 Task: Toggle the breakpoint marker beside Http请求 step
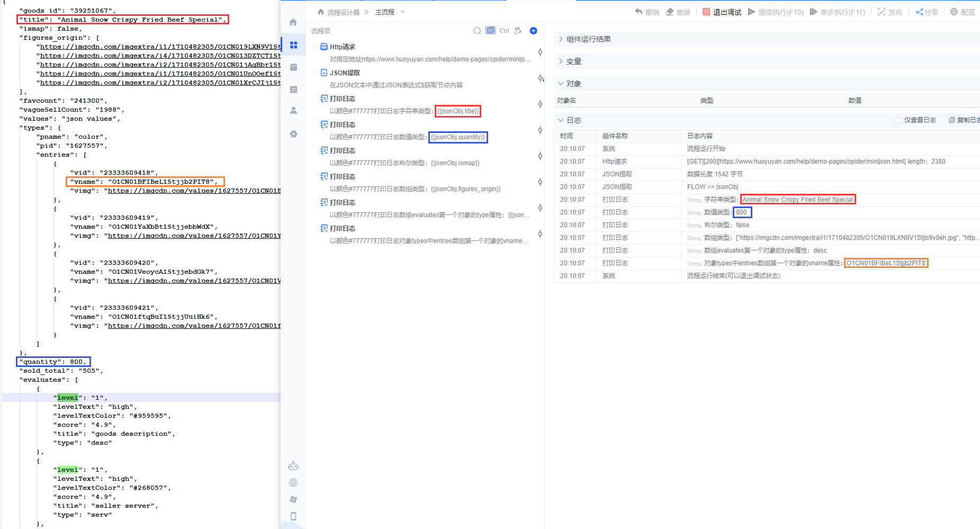click(540, 52)
